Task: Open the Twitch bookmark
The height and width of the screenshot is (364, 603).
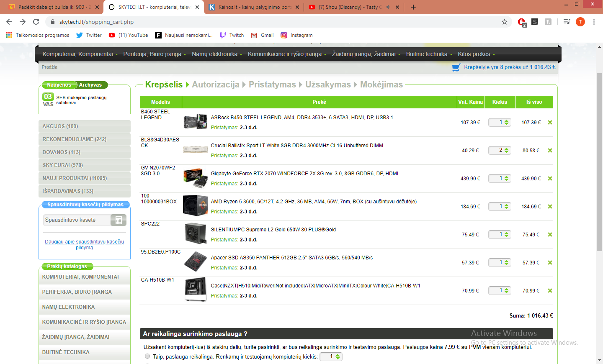Action: (x=232, y=35)
